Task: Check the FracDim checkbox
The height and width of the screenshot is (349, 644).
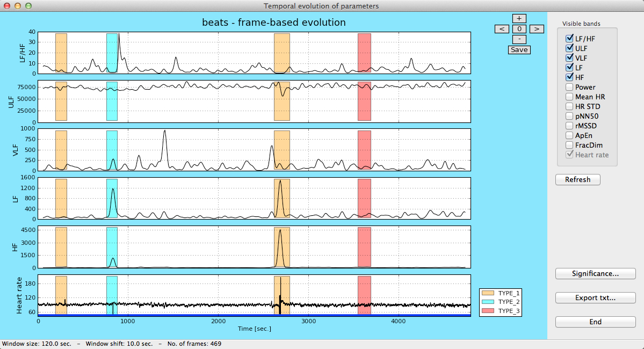Action: click(x=569, y=145)
